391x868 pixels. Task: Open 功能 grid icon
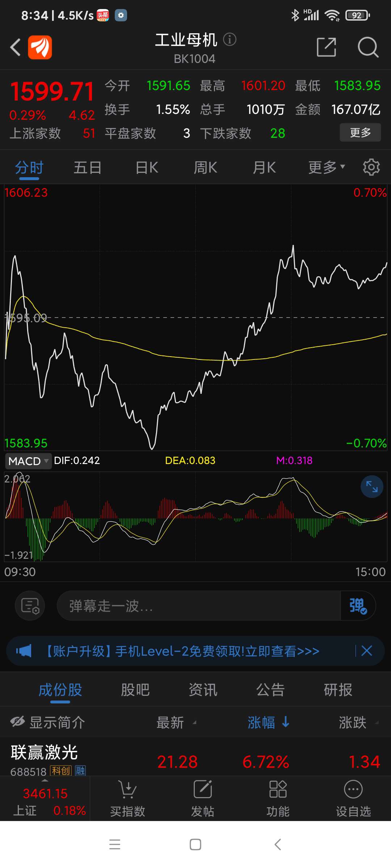pyautogui.click(x=278, y=789)
